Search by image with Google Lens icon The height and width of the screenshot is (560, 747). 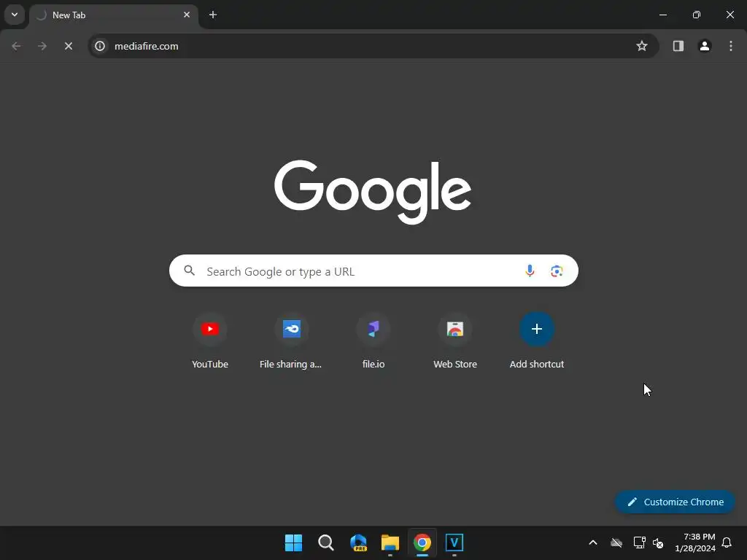557,271
